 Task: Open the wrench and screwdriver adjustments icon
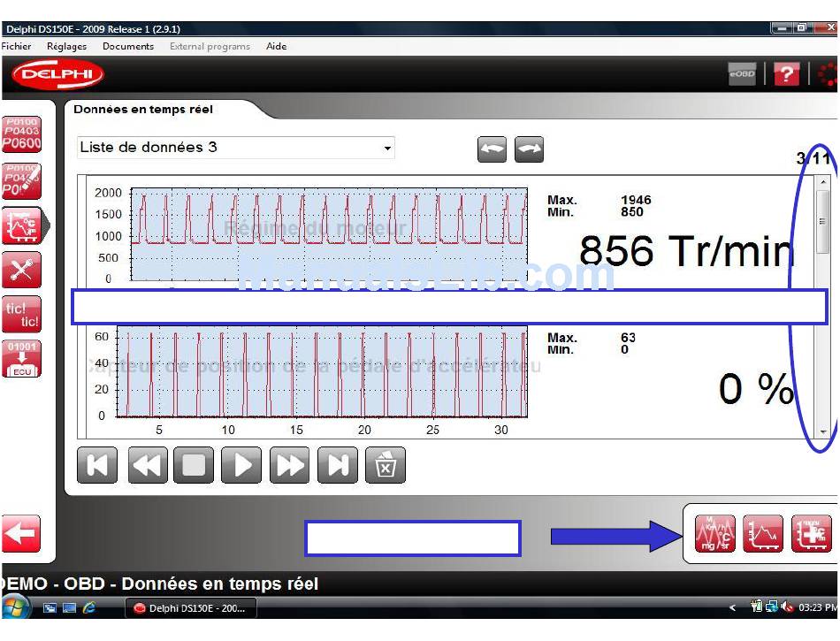click(21, 270)
